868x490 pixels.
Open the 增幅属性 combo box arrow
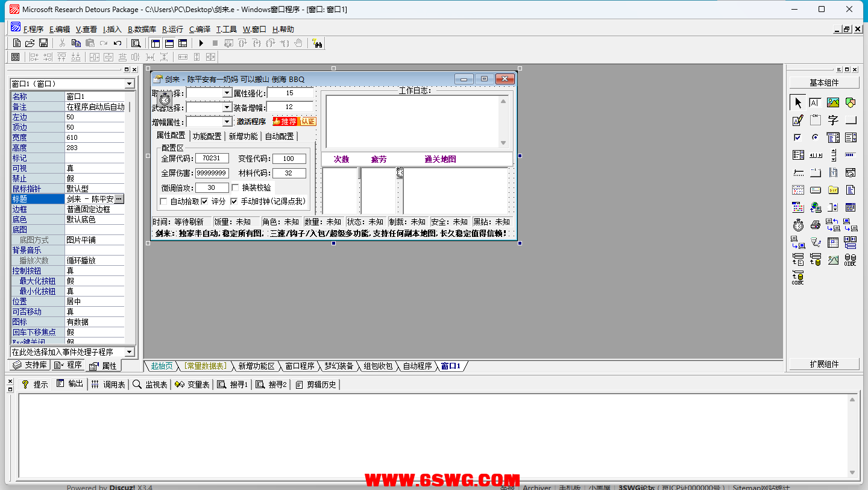coord(227,122)
